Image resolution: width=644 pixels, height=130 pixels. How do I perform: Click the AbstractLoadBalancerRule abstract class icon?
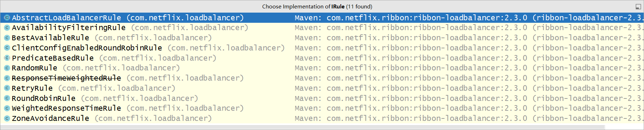coord(7,18)
